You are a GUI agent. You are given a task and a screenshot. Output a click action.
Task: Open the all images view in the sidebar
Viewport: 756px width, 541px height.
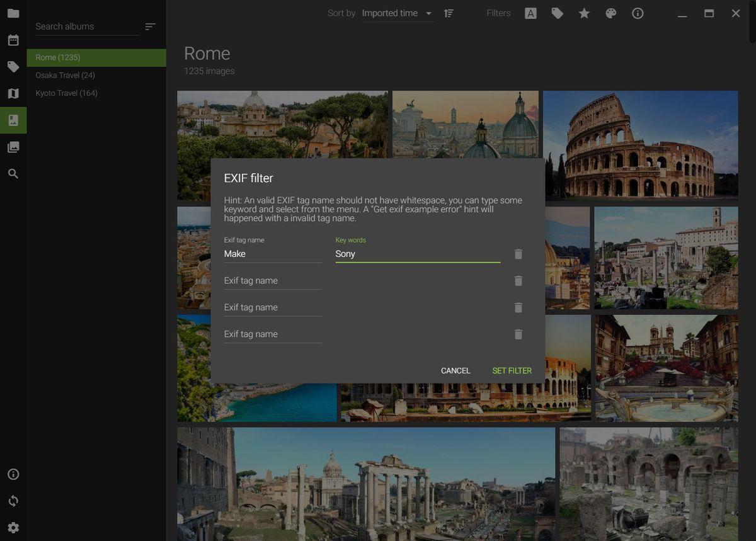pyautogui.click(x=13, y=147)
